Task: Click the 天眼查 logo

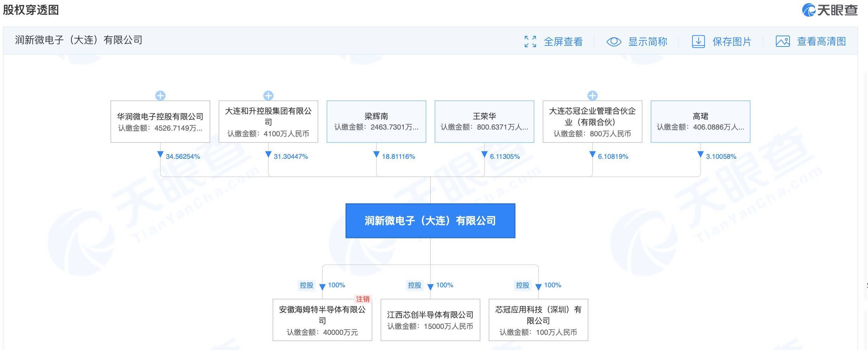Action: [x=830, y=10]
